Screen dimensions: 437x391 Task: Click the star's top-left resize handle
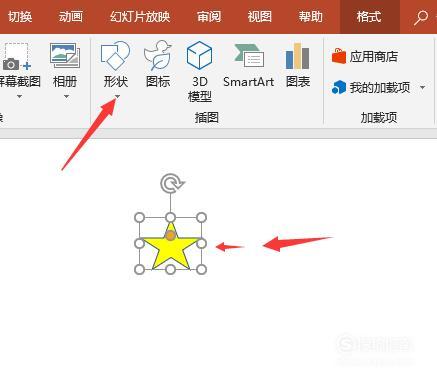(x=139, y=218)
